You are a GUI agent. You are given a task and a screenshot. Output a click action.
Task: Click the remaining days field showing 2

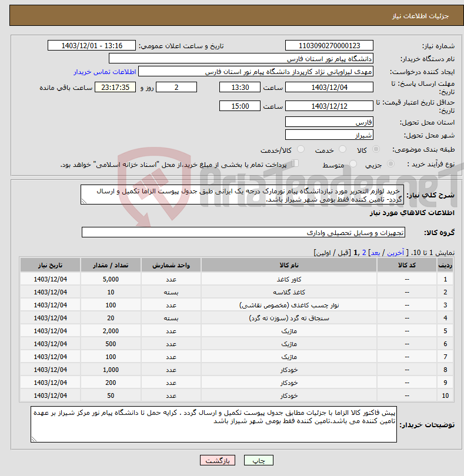pyautogui.click(x=176, y=87)
